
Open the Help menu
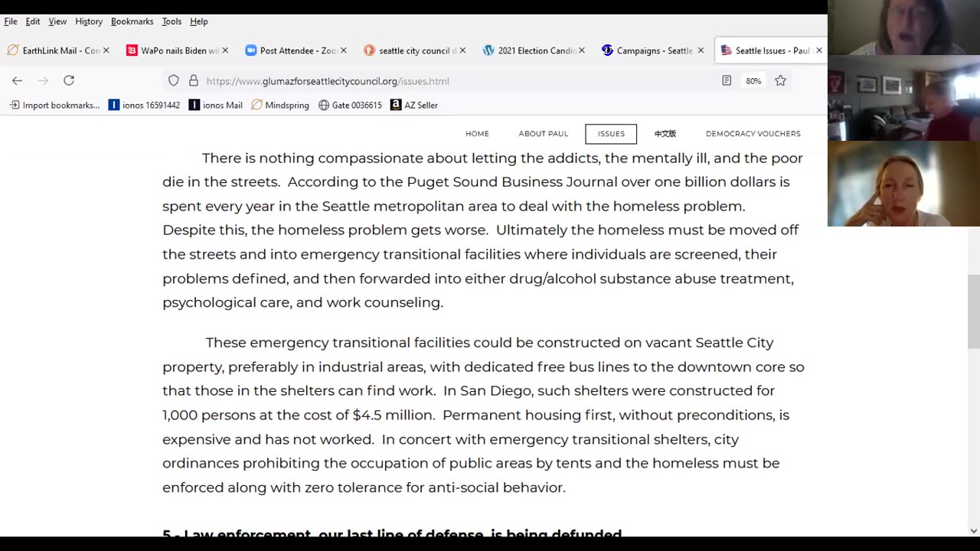[x=199, y=21]
